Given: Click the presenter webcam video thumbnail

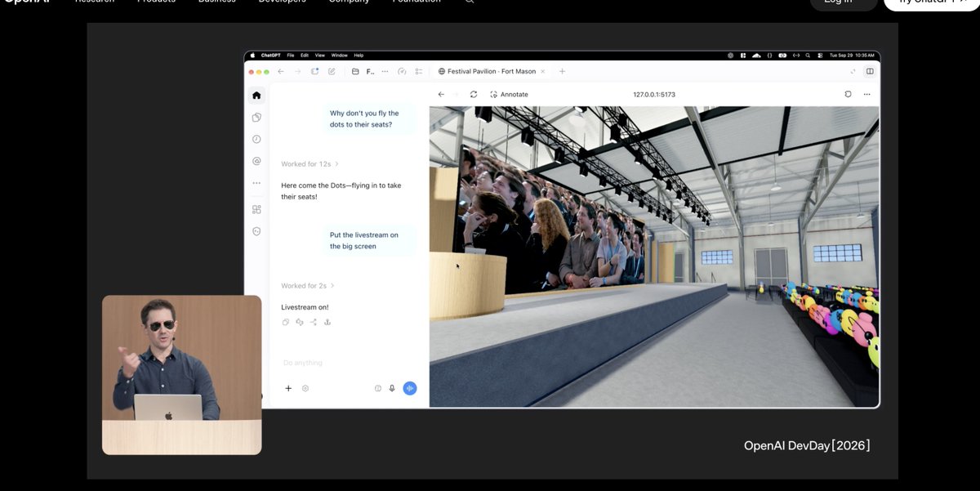Looking at the screenshot, I should [x=182, y=374].
